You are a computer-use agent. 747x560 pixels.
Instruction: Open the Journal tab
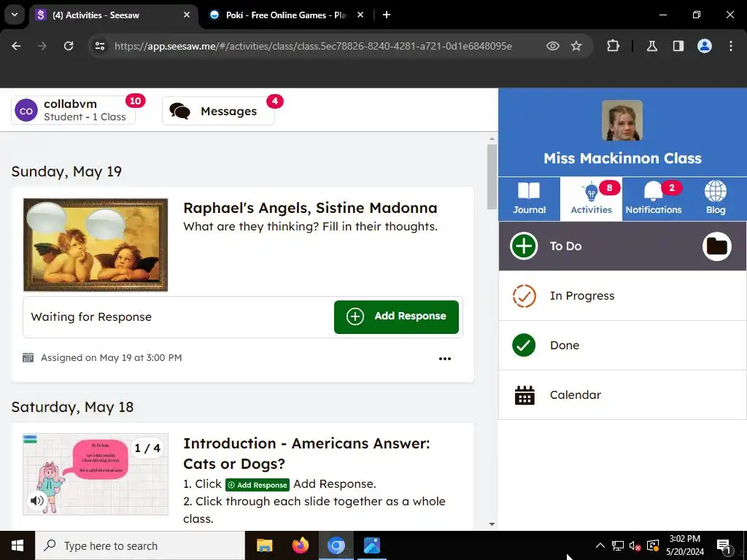pyautogui.click(x=529, y=199)
